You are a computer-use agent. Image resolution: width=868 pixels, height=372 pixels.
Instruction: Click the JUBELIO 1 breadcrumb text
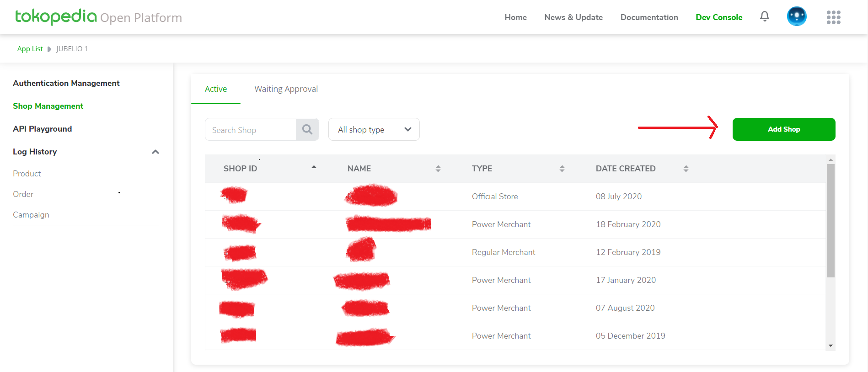click(x=72, y=49)
